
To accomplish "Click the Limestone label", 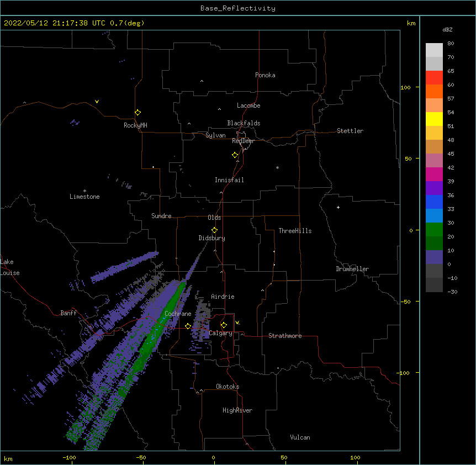I will (84, 197).
